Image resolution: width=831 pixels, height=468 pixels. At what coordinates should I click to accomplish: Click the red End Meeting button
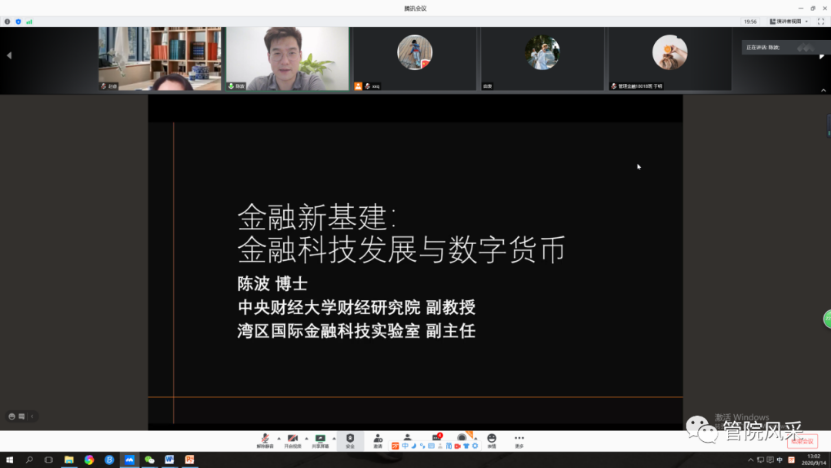(x=803, y=440)
